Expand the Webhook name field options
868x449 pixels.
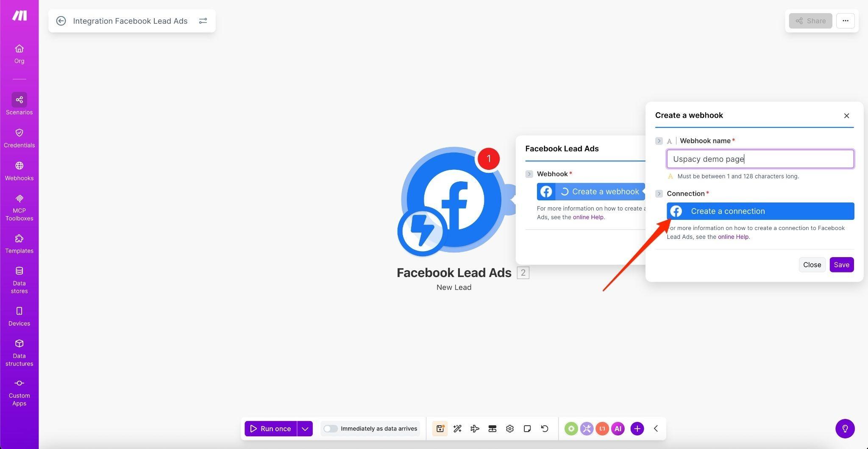click(x=659, y=141)
